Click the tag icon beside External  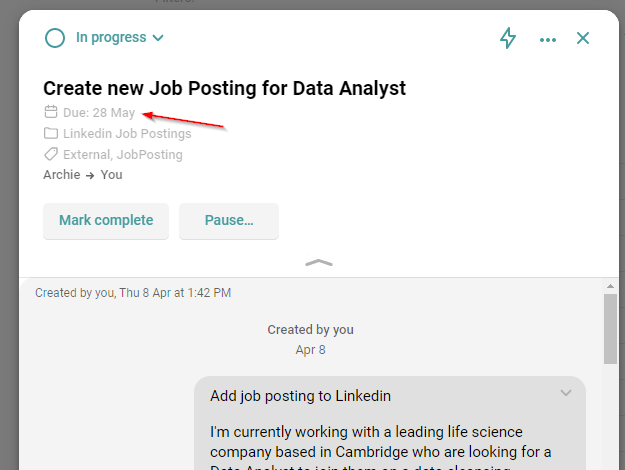coord(51,155)
